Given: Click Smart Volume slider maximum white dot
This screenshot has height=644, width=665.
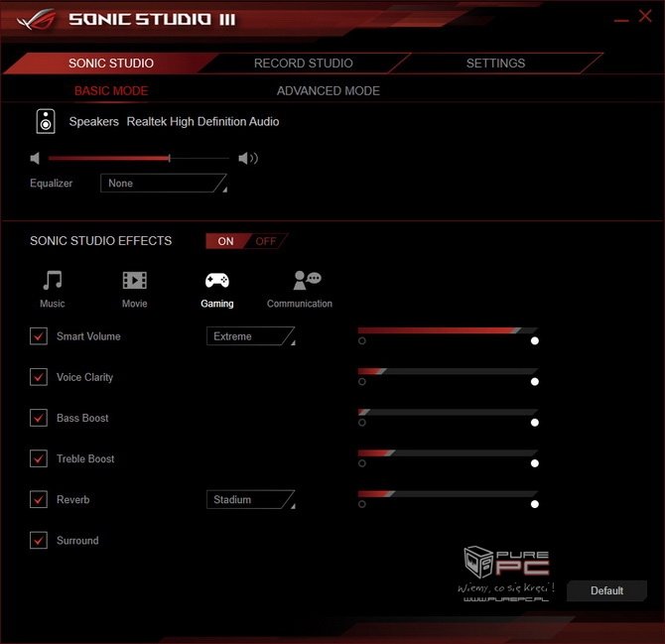Looking at the screenshot, I should point(535,341).
